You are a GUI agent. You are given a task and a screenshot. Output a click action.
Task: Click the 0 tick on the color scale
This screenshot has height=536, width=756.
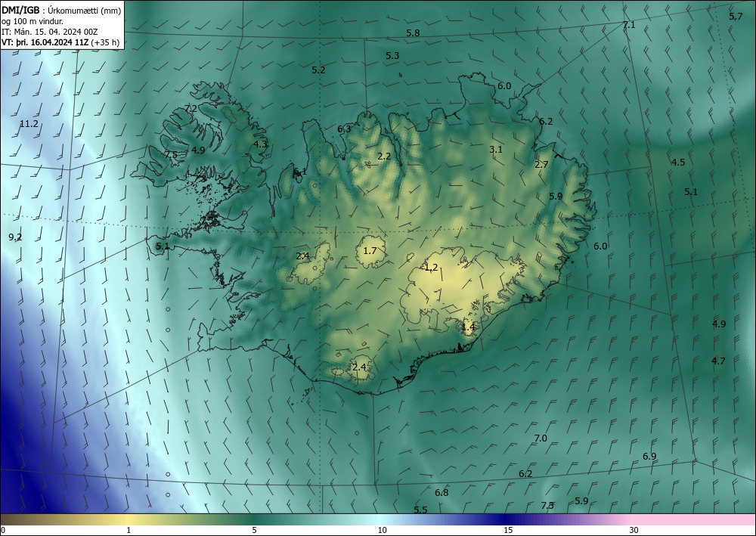click(3, 530)
